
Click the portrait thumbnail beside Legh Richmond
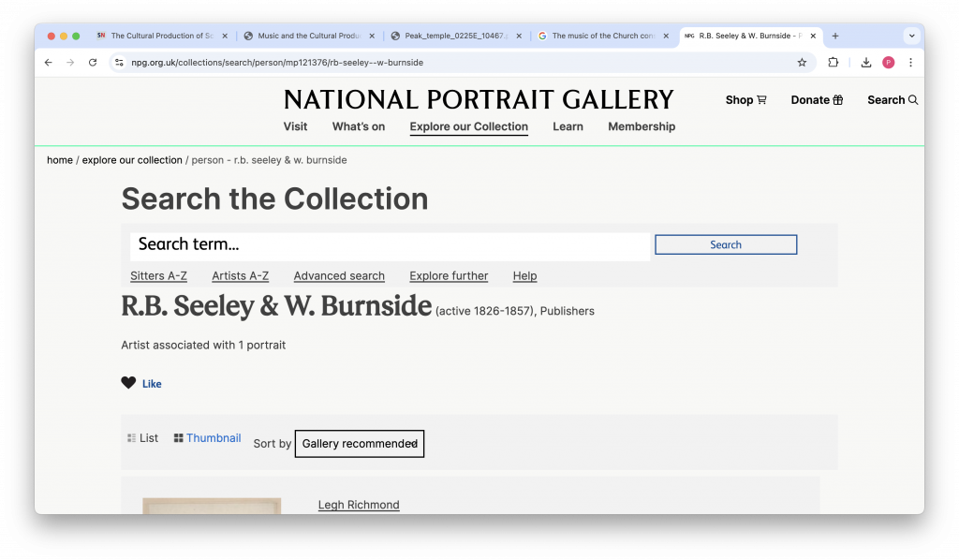point(212,507)
